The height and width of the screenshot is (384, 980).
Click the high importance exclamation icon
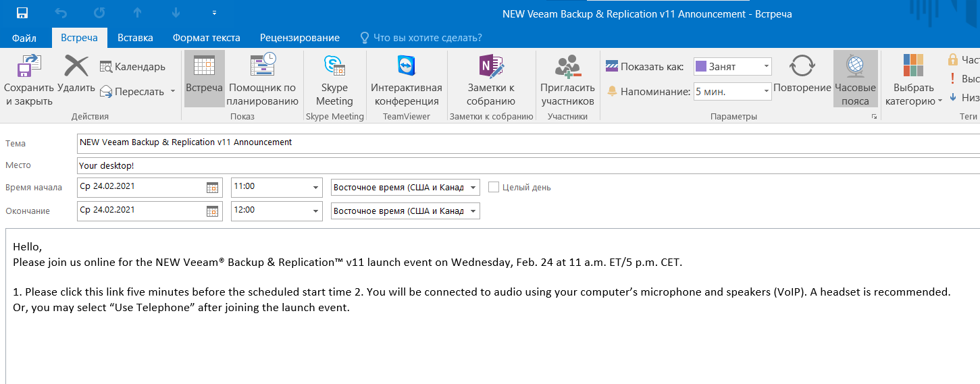point(953,79)
